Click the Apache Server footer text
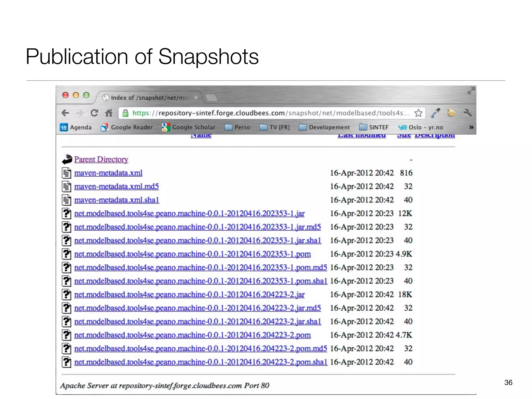Image resolution: width=532 pixels, height=399 pixels. point(165,385)
